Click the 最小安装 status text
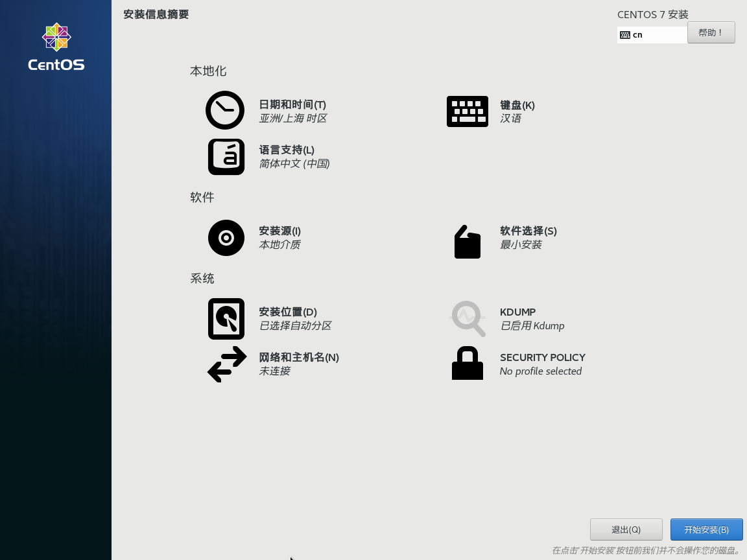Viewport: 747px width, 560px height. 521,244
